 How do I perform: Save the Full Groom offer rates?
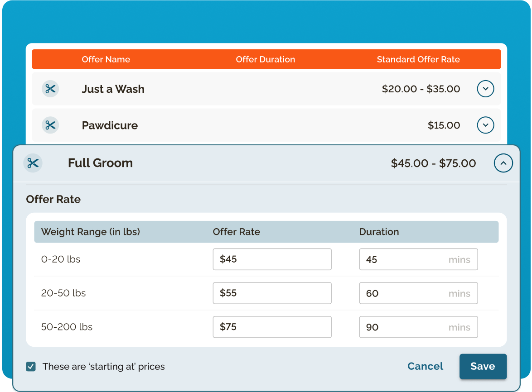(483, 366)
